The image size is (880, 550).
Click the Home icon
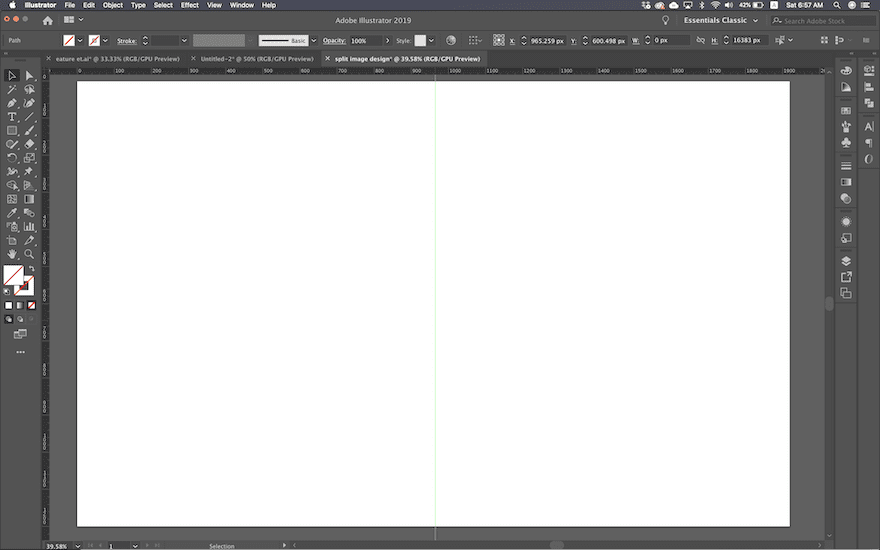47,20
